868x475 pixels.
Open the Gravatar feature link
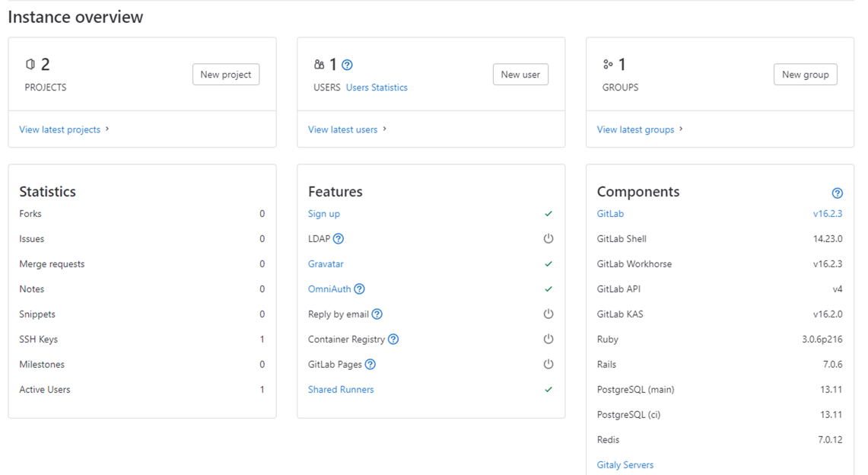(326, 264)
